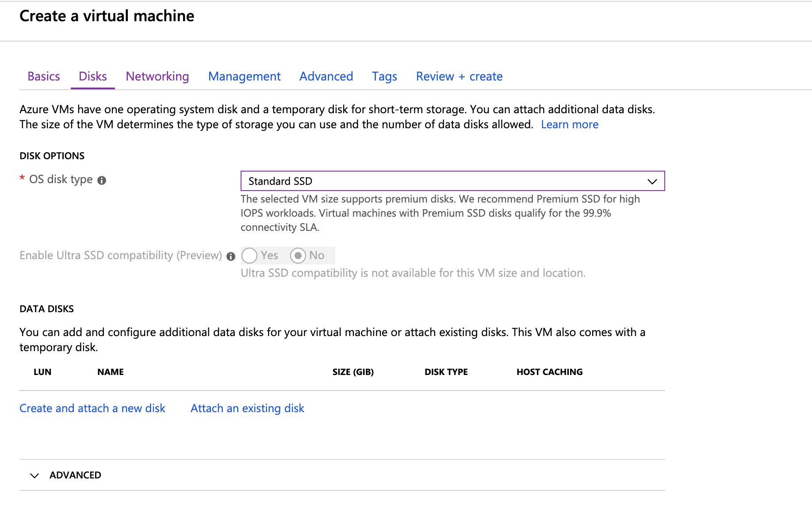Switch to the Networking tab

157,77
